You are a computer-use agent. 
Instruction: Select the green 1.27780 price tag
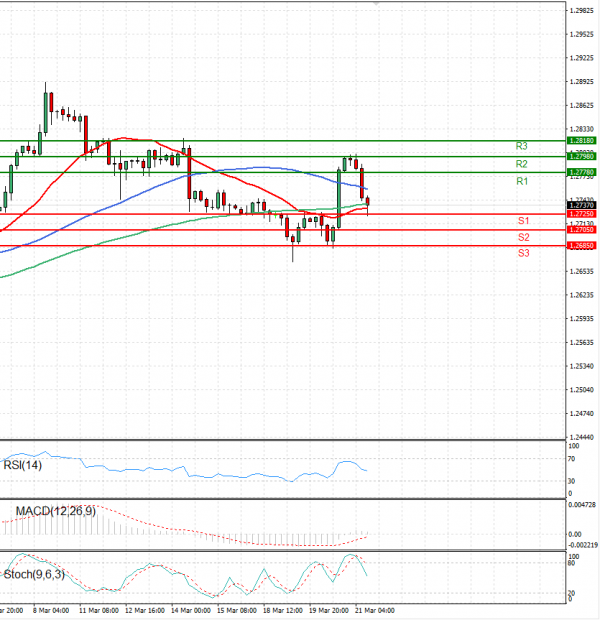tap(581, 172)
